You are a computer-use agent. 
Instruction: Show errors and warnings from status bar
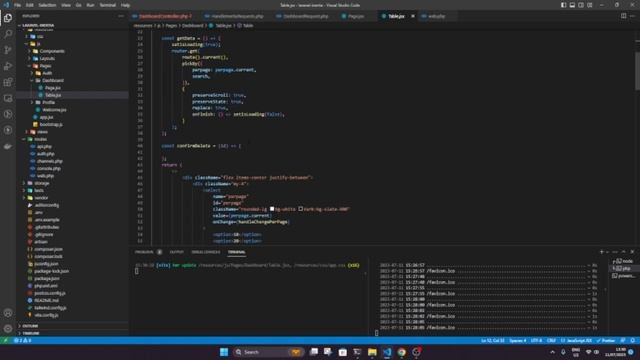[x=22, y=340]
